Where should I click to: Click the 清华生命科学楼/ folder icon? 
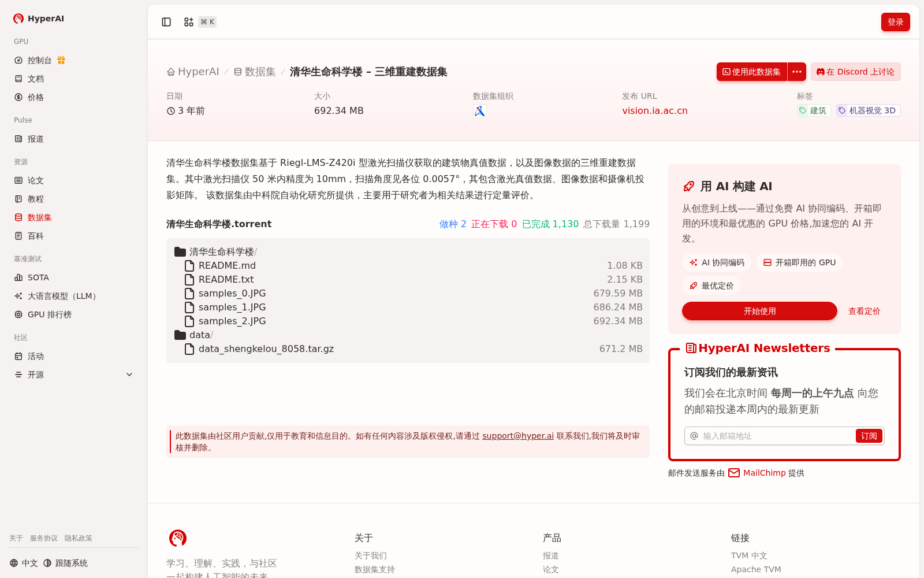(180, 252)
